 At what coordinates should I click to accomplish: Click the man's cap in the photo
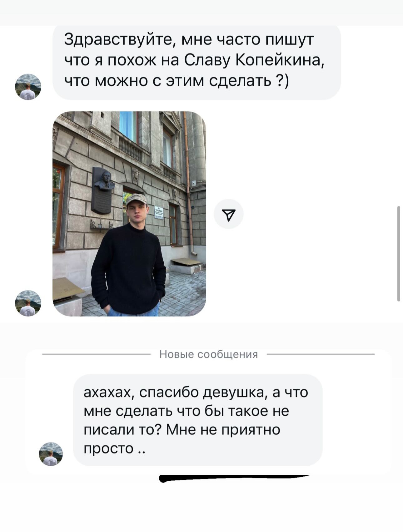click(136, 200)
